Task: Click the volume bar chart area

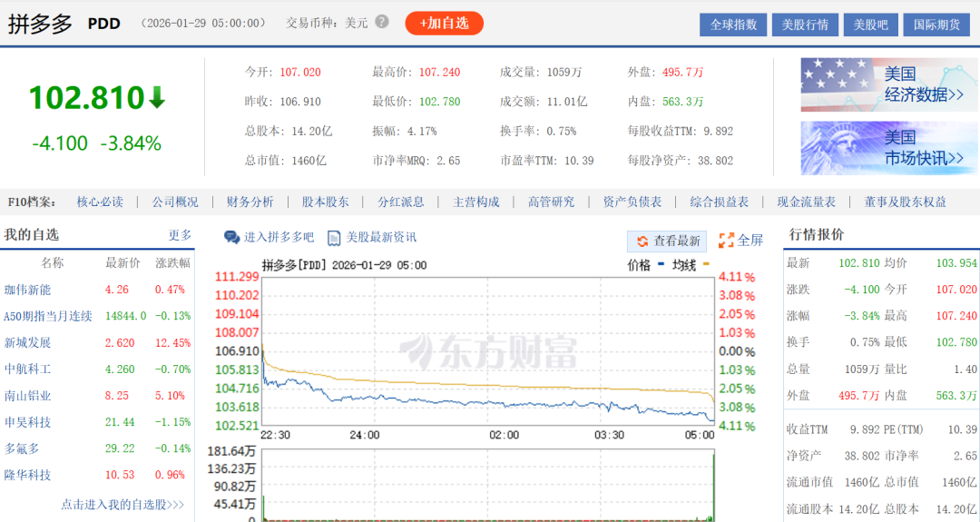Action: pos(487,485)
